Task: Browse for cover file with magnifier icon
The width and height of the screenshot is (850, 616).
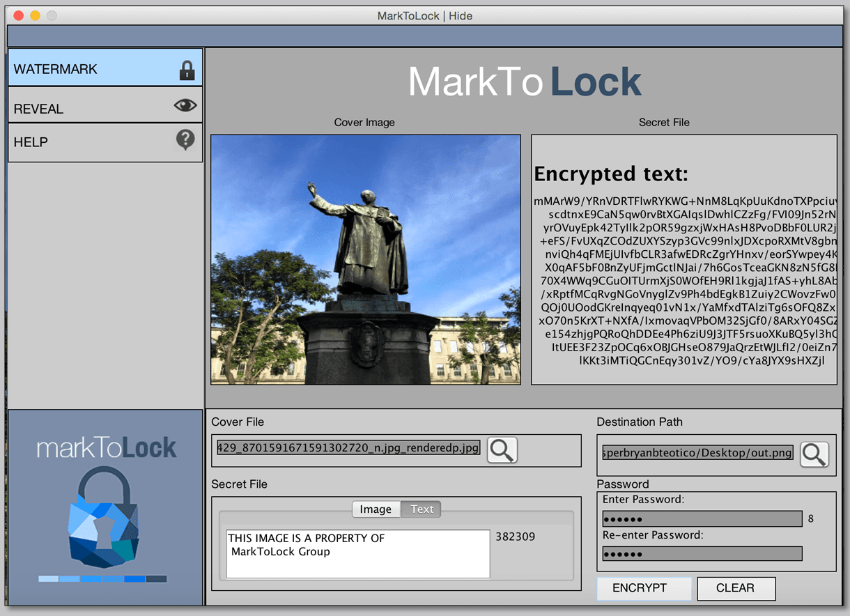Action: (502, 450)
